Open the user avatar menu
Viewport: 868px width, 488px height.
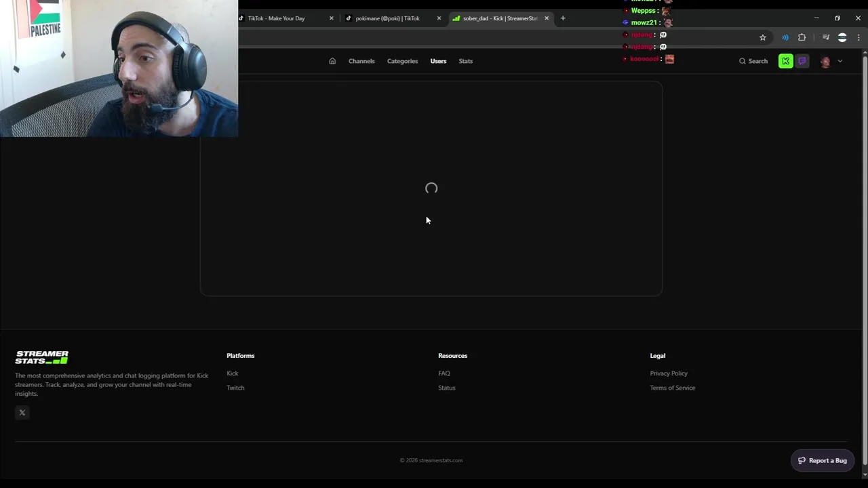click(825, 61)
